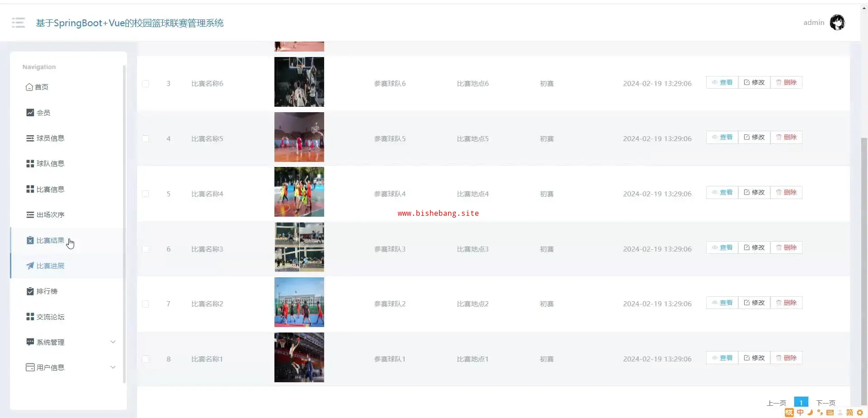This screenshot has width=868, height=418.
Task: Click the 修改 button for 比赛名称1
Action: pos(754,358)
